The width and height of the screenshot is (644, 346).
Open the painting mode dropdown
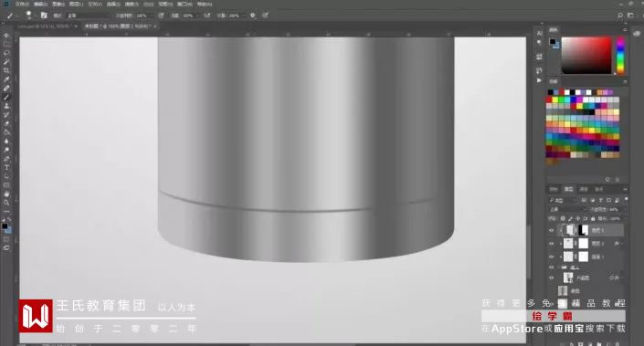point(89,16)
